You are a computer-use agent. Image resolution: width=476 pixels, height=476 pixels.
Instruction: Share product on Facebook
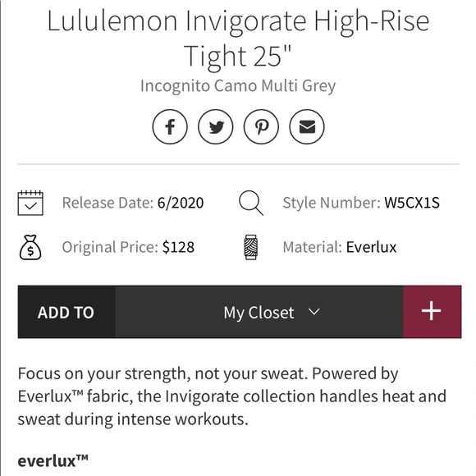pos(170,126)
